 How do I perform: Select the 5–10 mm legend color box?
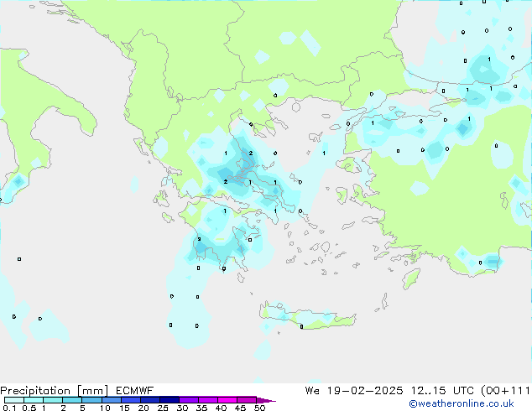(x=91, y=400)
